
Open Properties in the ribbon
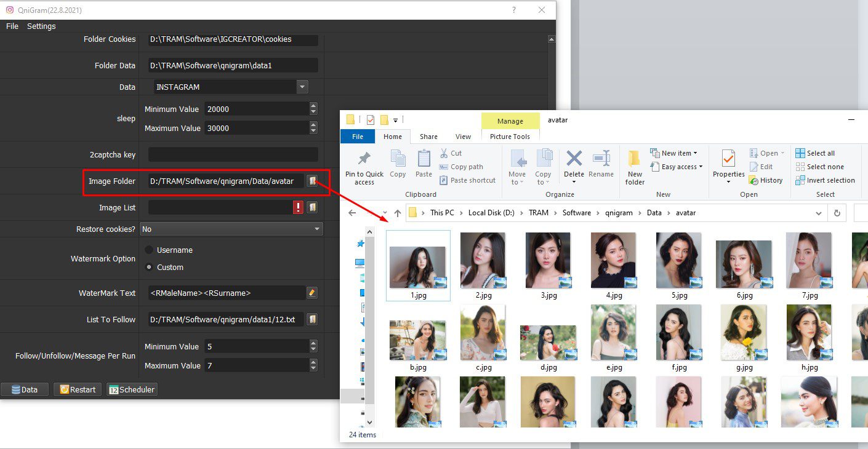[729, 167]
